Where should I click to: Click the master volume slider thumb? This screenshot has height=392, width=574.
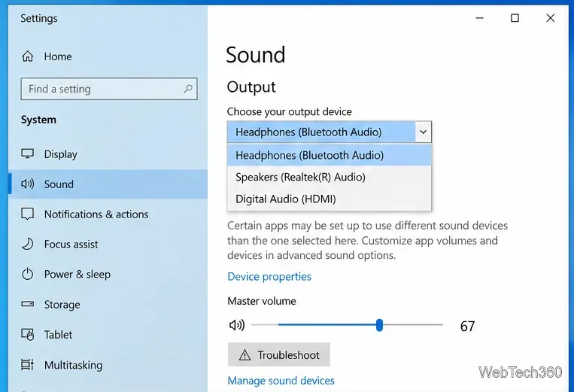379,324
